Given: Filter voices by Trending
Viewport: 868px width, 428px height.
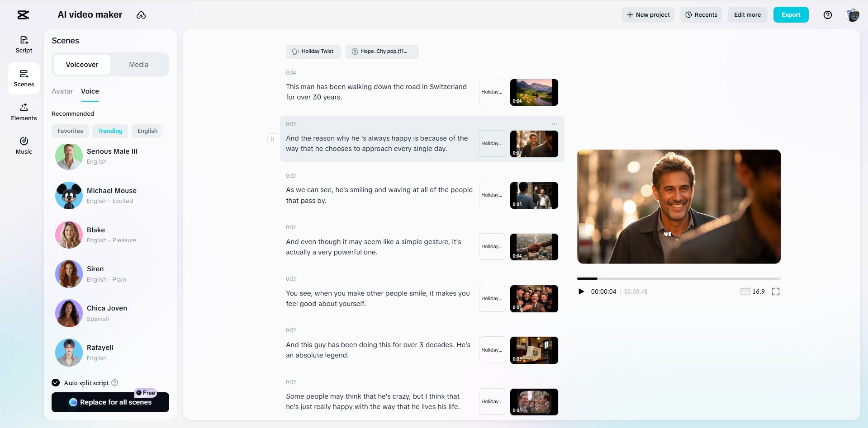Looking at the screenshot, I should tap(110, 131).
